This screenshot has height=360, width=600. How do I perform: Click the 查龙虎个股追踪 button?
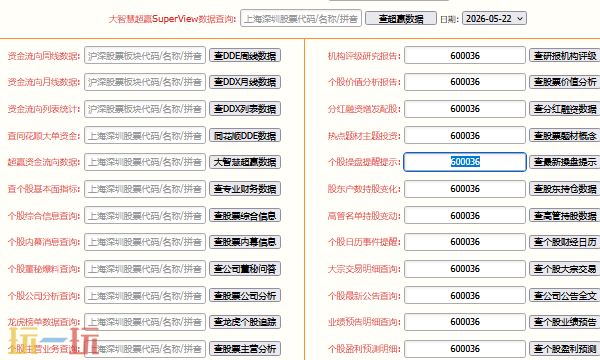click(245, 322)
